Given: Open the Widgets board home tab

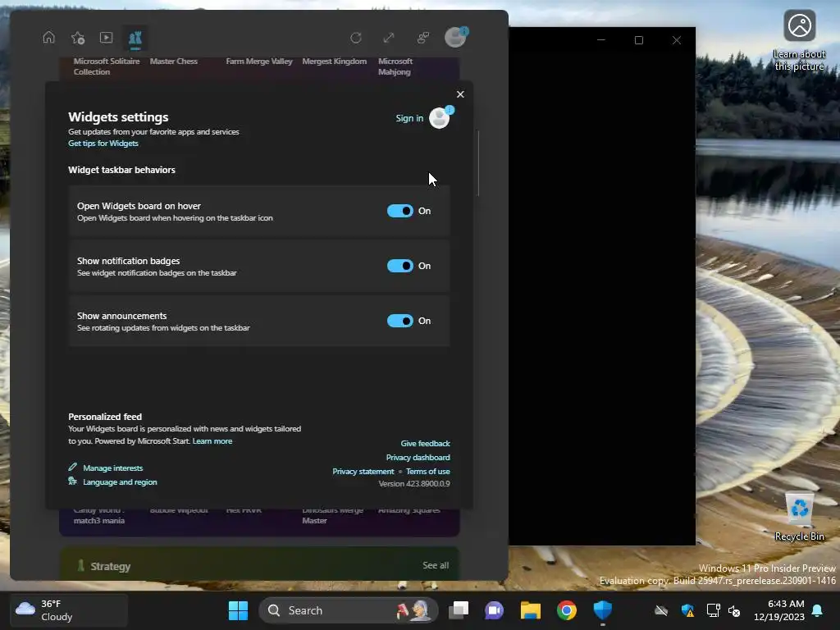Looking at the screenshot, I should coord(48,38).
